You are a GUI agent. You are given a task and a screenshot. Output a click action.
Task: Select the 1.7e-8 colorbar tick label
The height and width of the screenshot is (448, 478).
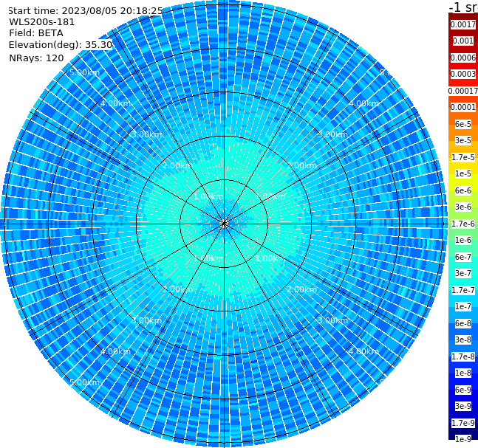click(463, 356)
